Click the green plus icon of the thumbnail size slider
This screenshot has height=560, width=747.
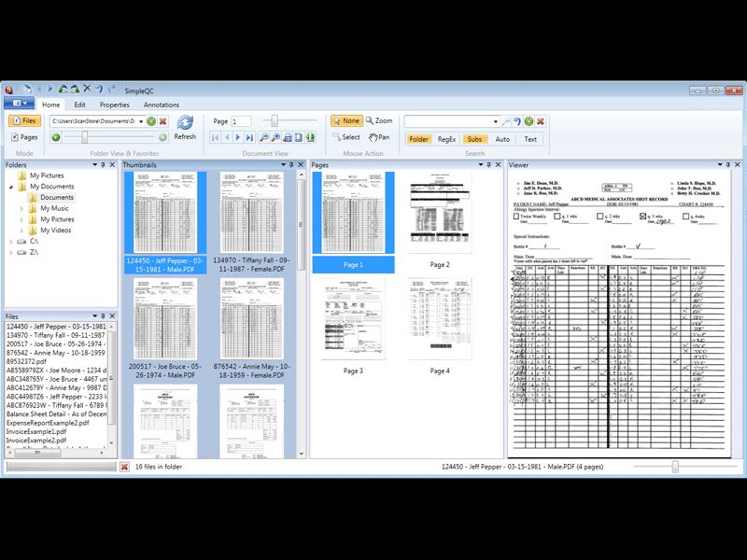(162, 137)
